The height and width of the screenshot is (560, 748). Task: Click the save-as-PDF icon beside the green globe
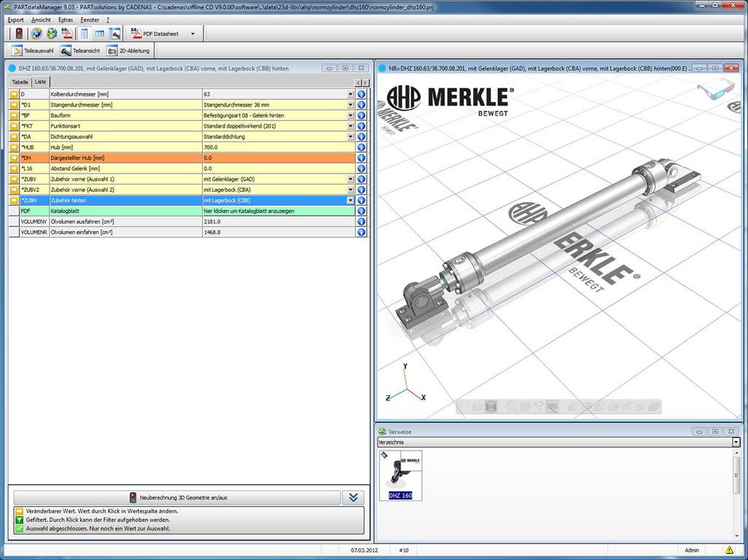(67, 34)
